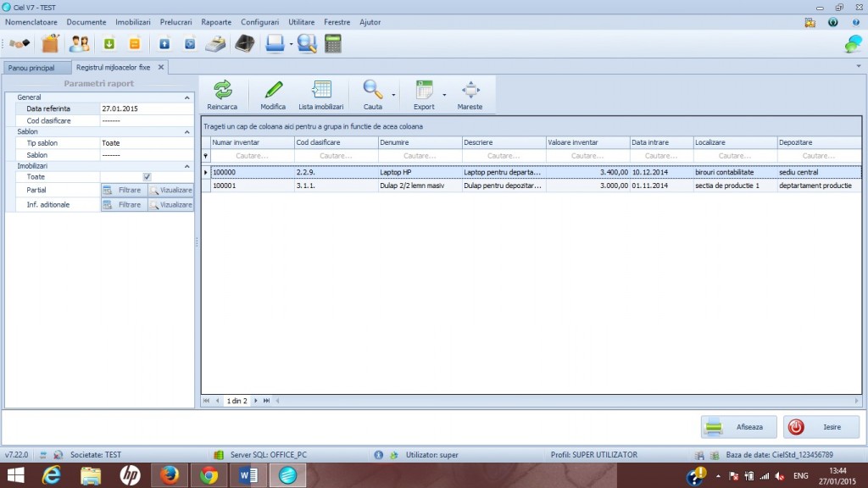Toggle the Toate imobilizari checkbox
Image resolution: width=868 pixels, height=488 pixels.
(147, 177)
